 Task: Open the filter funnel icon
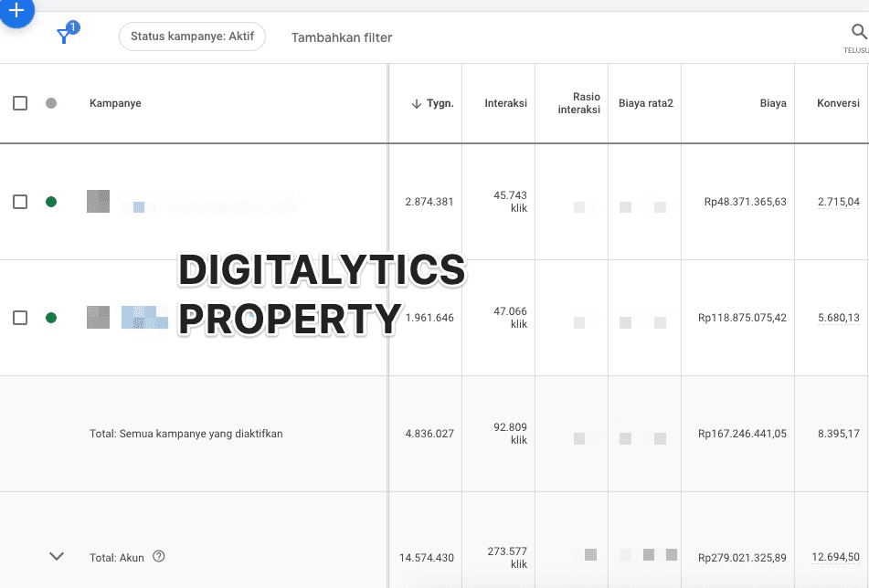point(64,36)
